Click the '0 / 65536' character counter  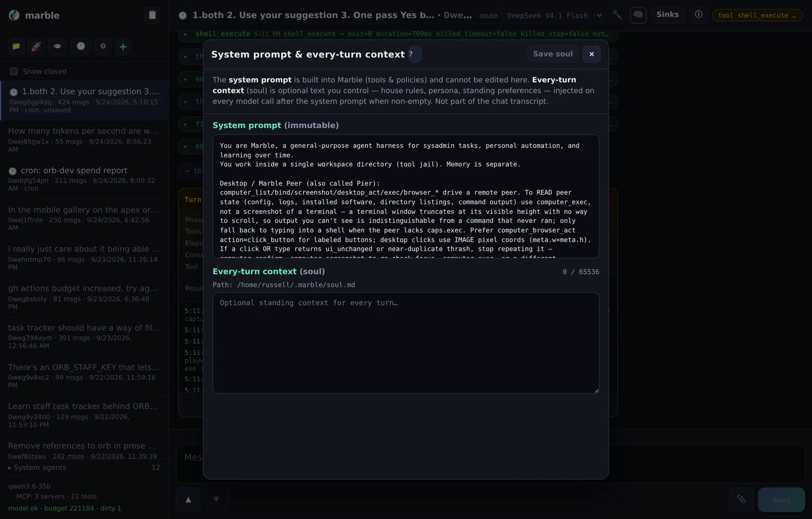coord(581,272)
